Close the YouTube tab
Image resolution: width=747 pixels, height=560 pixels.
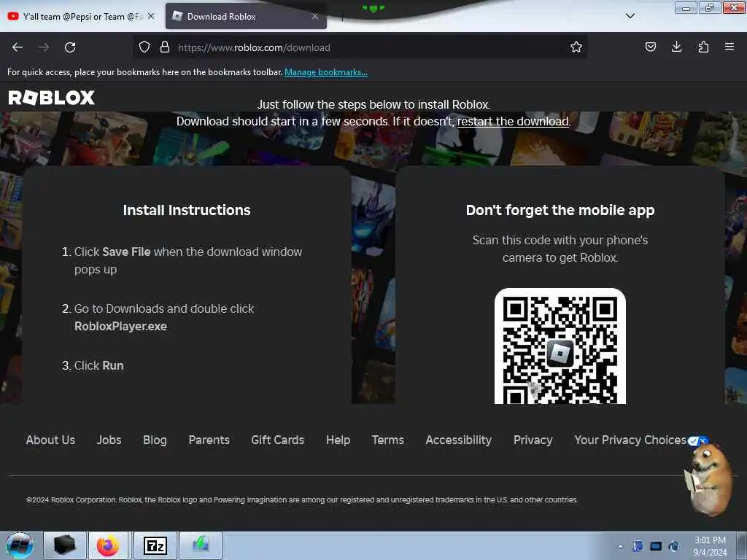[151, 16]
